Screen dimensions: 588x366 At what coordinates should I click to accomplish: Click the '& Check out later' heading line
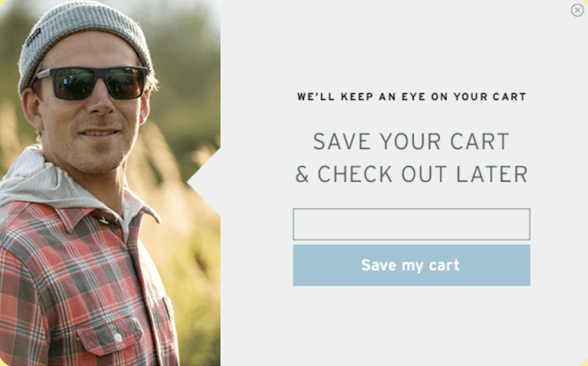click(x=412, y=174)
